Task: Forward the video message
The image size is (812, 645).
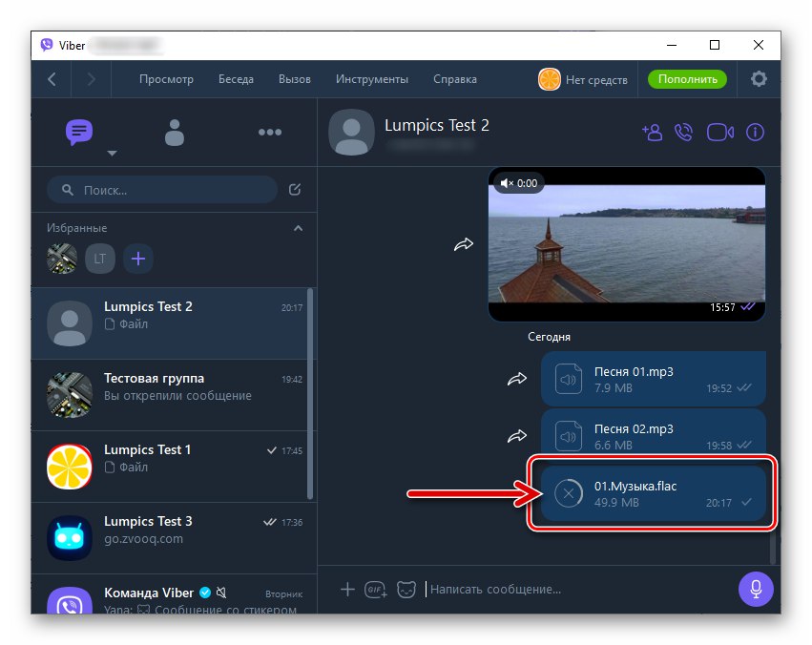Action: (464, 244)
